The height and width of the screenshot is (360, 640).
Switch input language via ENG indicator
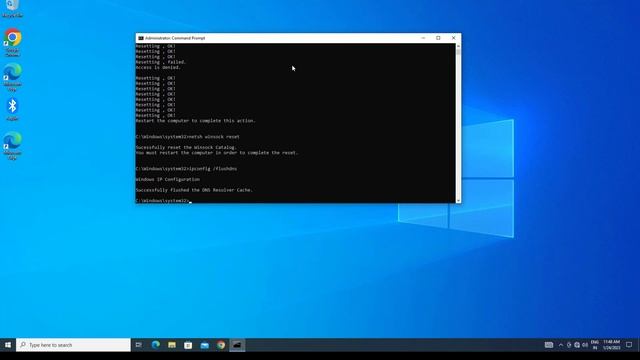coord(595,345)
